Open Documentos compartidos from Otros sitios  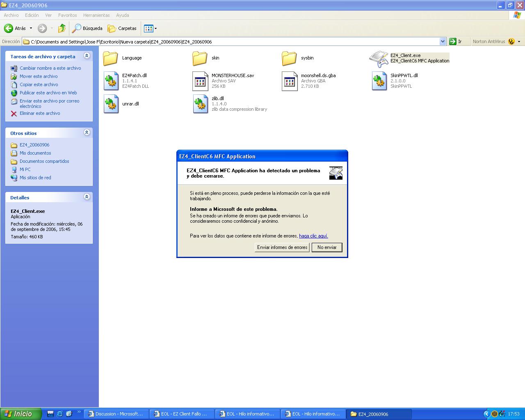44,161
